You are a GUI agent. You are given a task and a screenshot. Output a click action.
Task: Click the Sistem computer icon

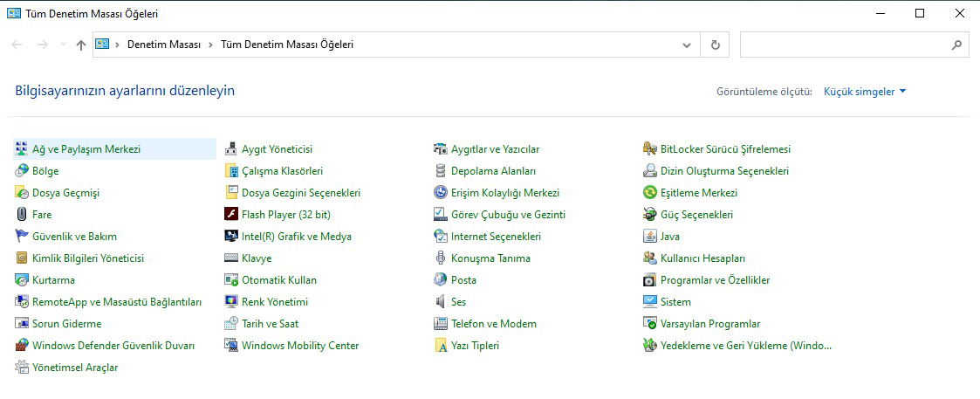[650, 301]
